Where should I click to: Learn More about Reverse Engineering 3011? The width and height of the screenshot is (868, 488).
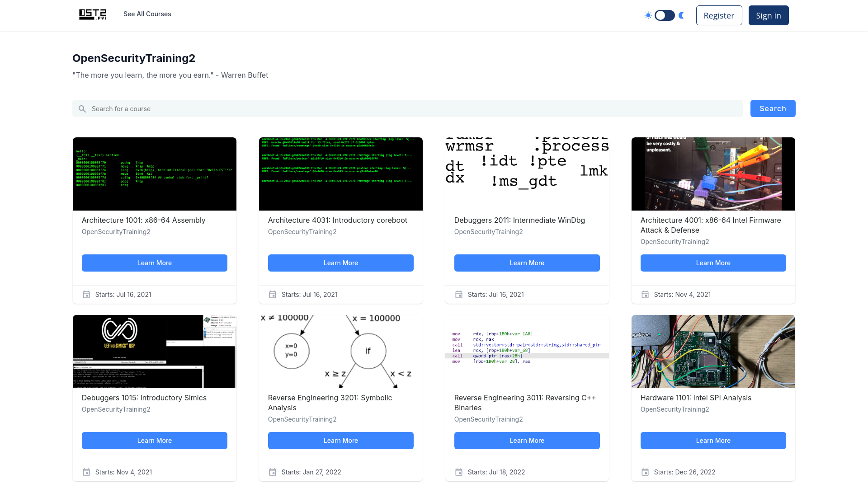[527, 441]
